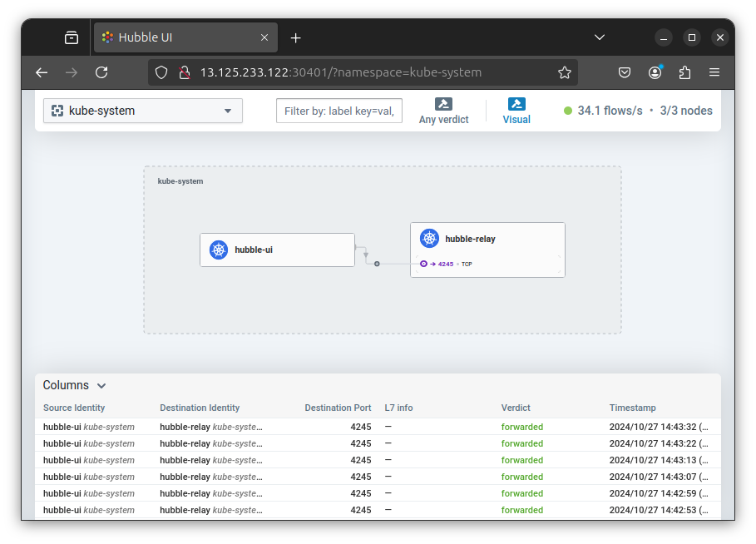The width and height of the screenshot is (756, 544).
Task: Click the address bar URL
Action: click(x=341, y=72)
